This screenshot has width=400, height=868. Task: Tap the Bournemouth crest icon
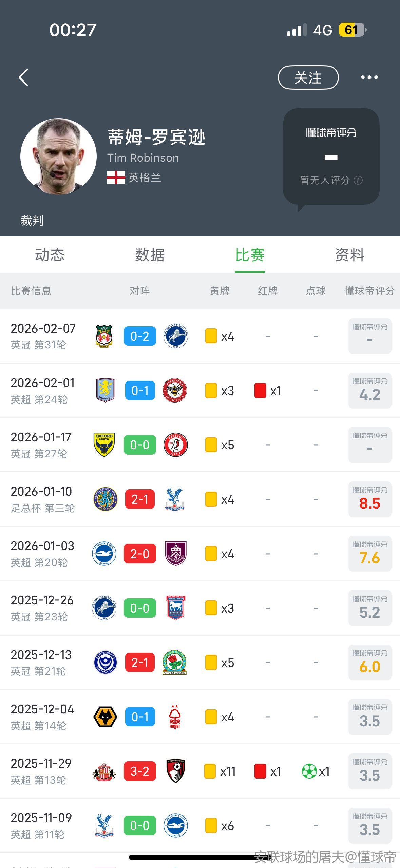[175, 771]
